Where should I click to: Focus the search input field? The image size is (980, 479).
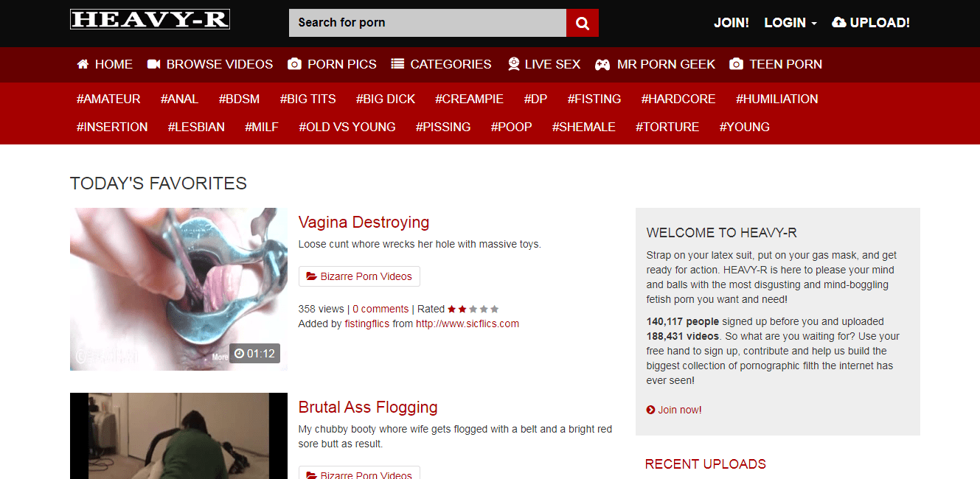(427, 23)
